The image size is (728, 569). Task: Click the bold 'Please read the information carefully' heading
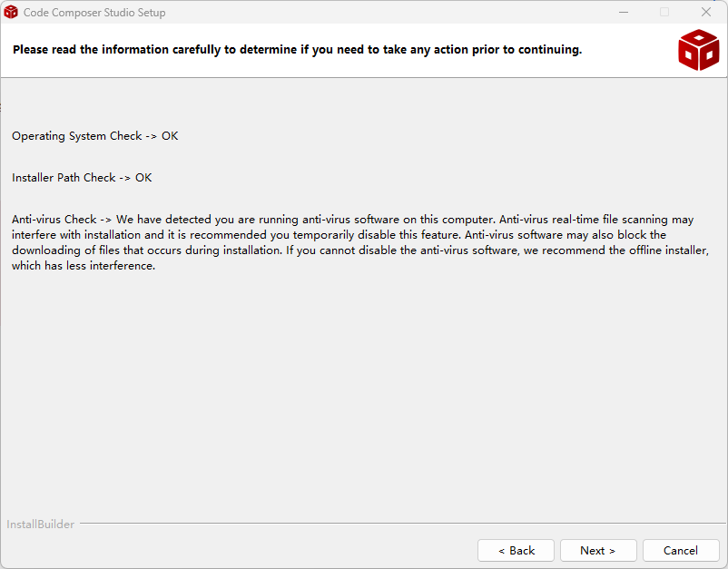(x=297, y=50)
